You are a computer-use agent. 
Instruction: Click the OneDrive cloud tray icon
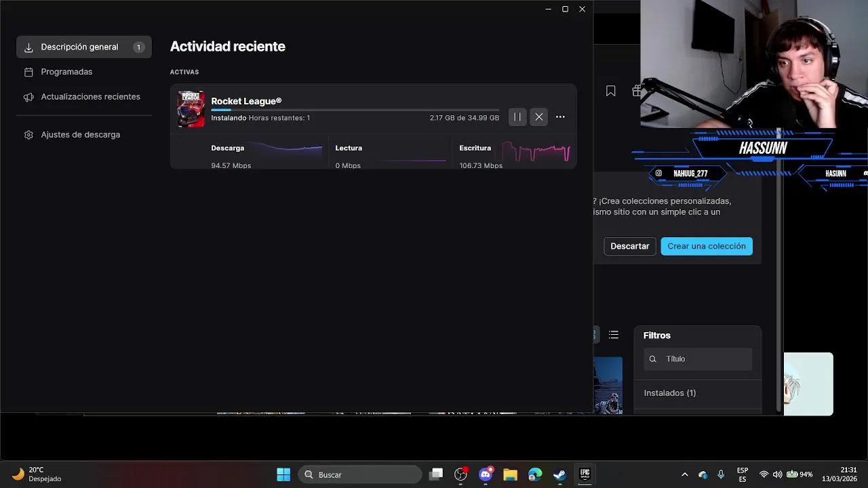coord(703,474)
